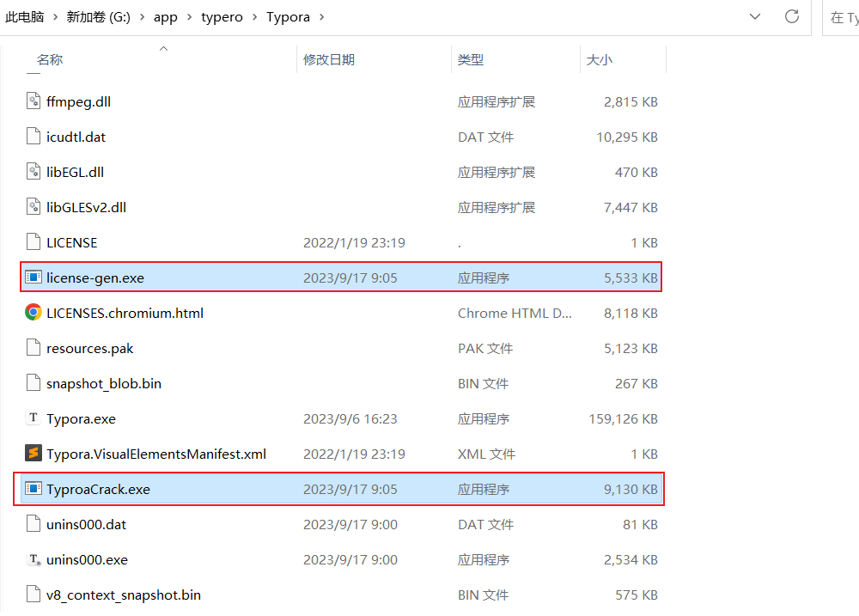Click the 类型 column header

point(471,59)
